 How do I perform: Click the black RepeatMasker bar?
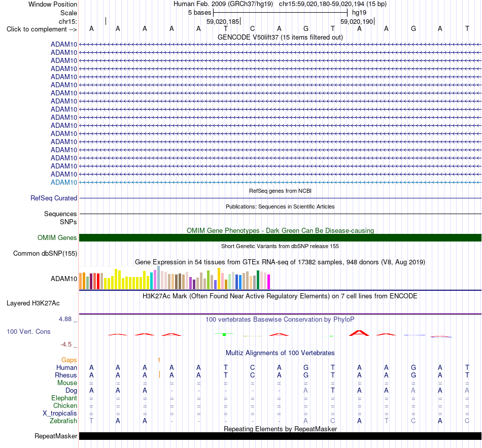pos(280,436)
